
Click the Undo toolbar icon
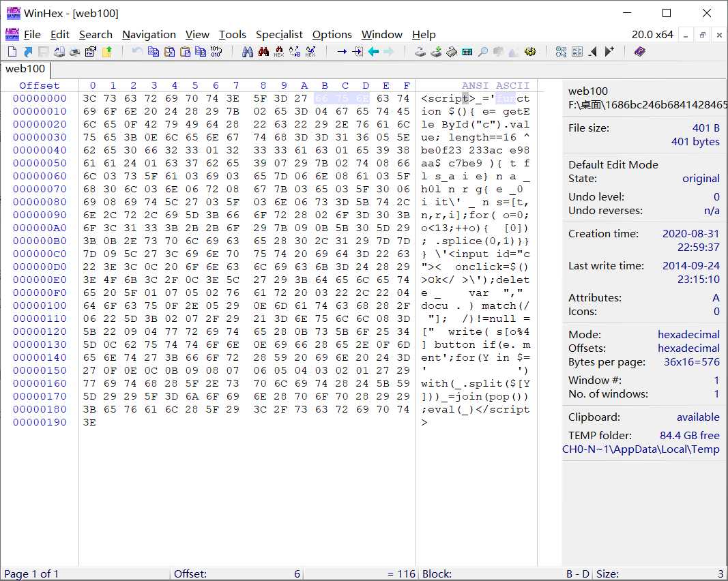(x=137, y=52)
